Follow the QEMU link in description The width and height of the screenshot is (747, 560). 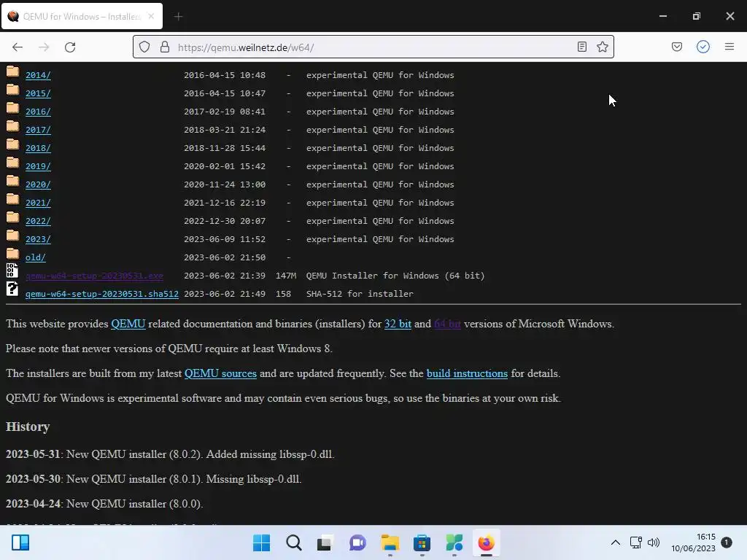[x=128, y=324]
